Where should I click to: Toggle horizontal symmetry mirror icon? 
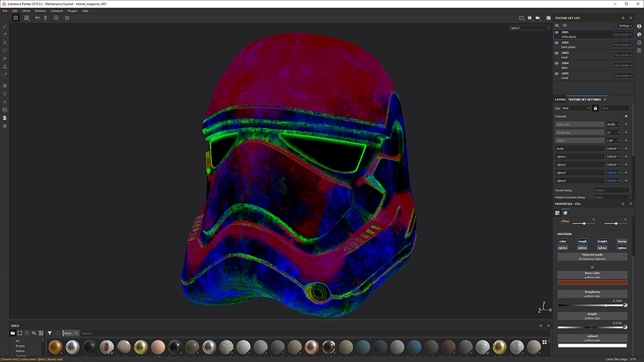(37, 18)
